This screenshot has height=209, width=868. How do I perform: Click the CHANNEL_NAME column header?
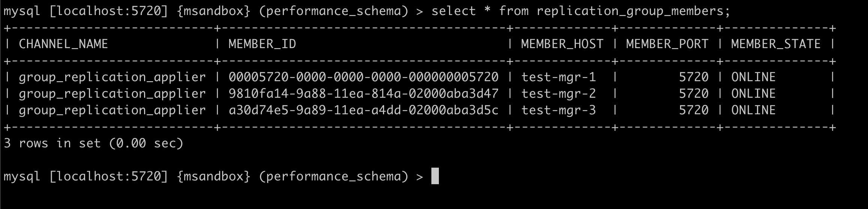click(x=63, y=44)
